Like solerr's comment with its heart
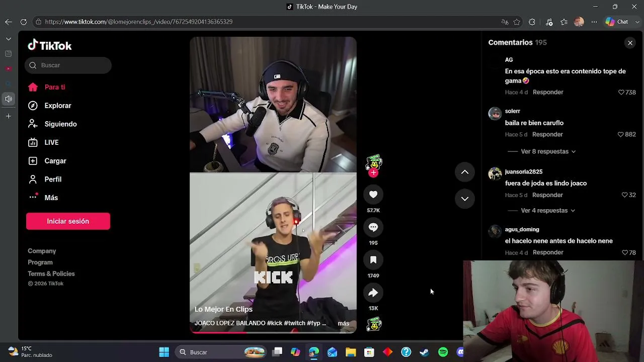This screenshot has width=644, height=362. pyautogui.click(x=620, y=135)
